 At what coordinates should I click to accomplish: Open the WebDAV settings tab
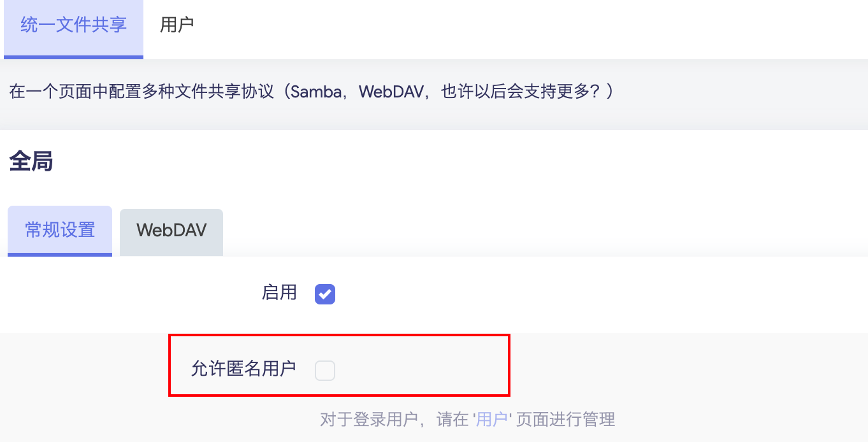(171, 230)
